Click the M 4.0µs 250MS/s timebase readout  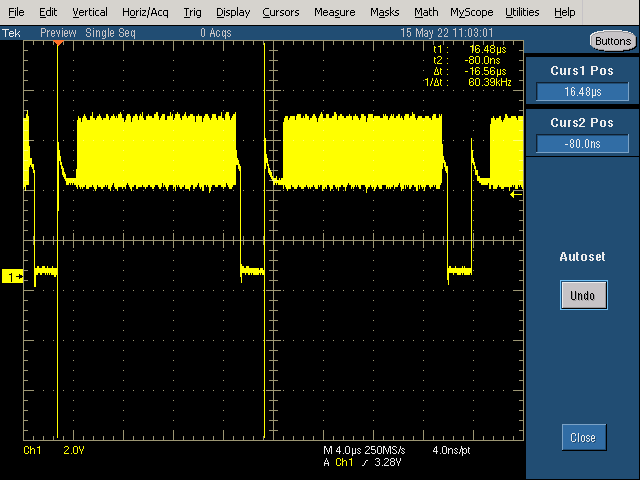(x=364, y=450)
